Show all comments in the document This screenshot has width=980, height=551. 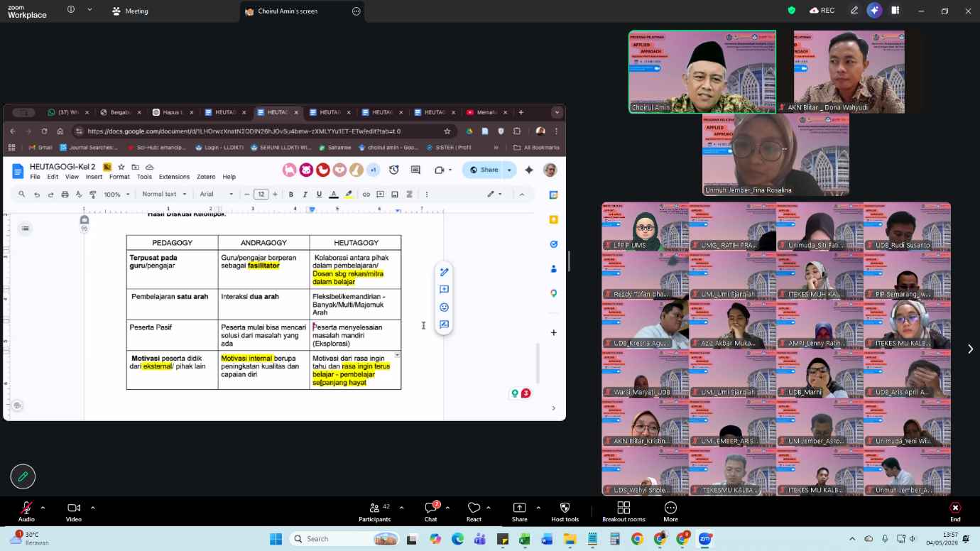415,170
